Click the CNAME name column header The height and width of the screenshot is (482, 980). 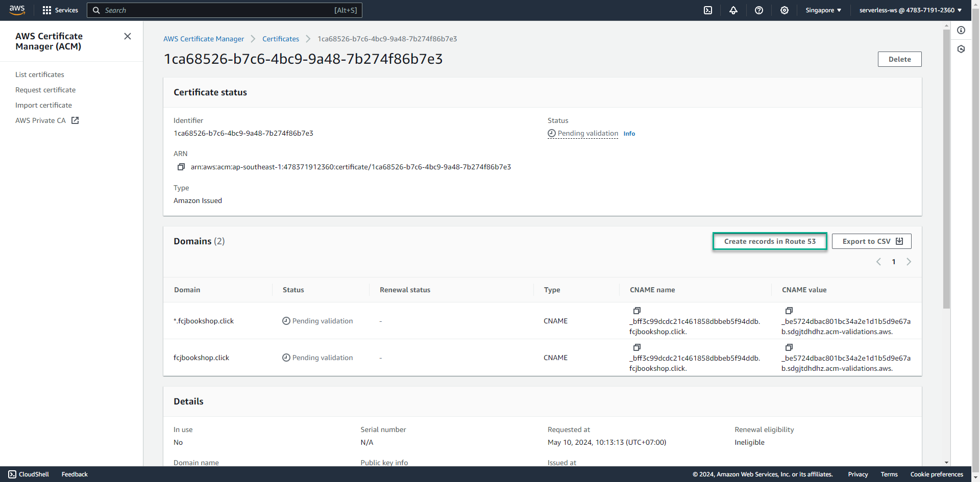652,290
